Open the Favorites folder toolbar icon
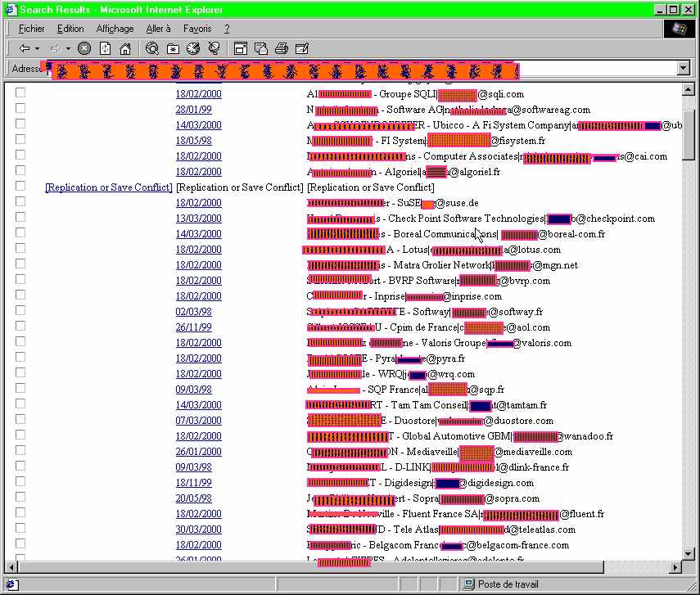This screenshot has width=700, height=595. pyautogui.click(x=173, y=48)
